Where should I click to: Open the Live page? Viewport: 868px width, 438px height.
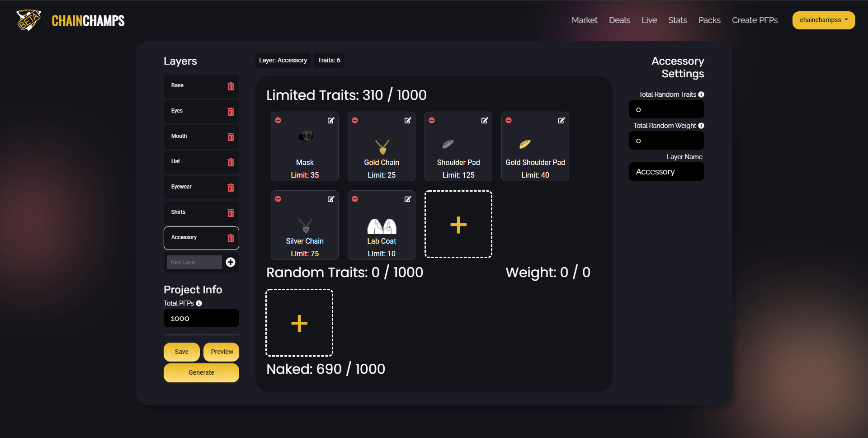649,20
